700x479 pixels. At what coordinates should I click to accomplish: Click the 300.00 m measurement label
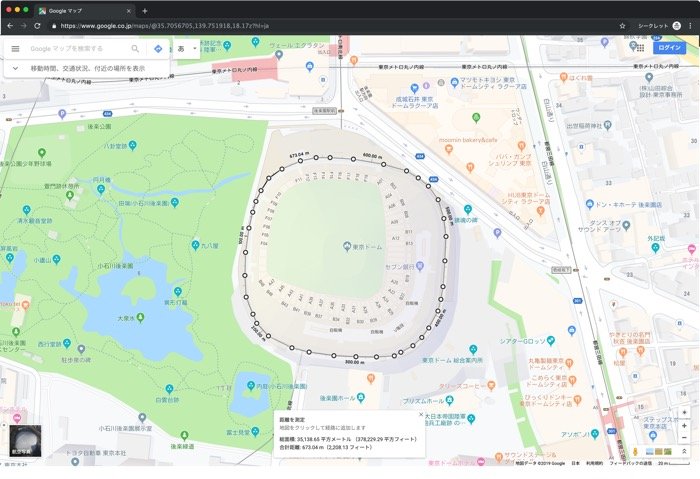tap(354, 362)
